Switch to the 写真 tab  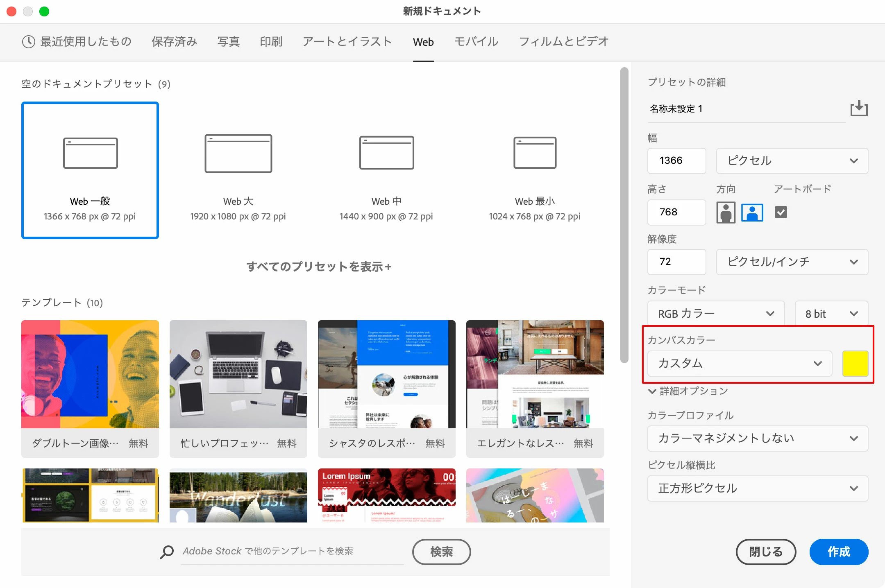click(228, 42)
